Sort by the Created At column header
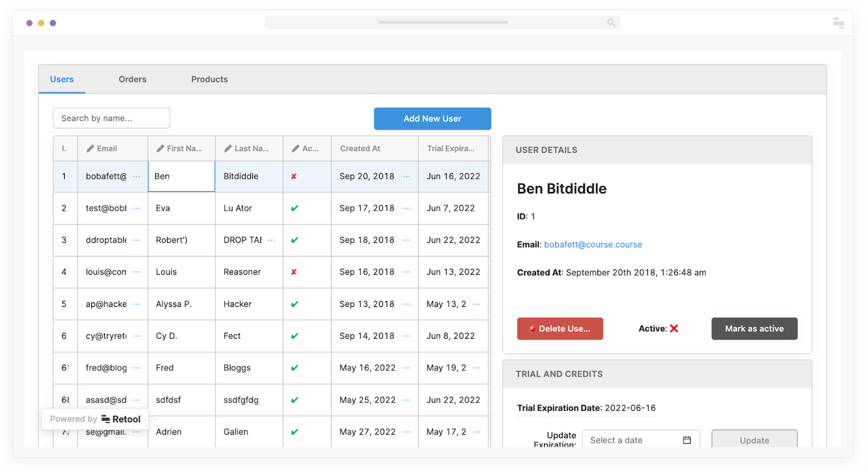The width and height of the screenshot is (868, 471). click(x=375, y=149)
